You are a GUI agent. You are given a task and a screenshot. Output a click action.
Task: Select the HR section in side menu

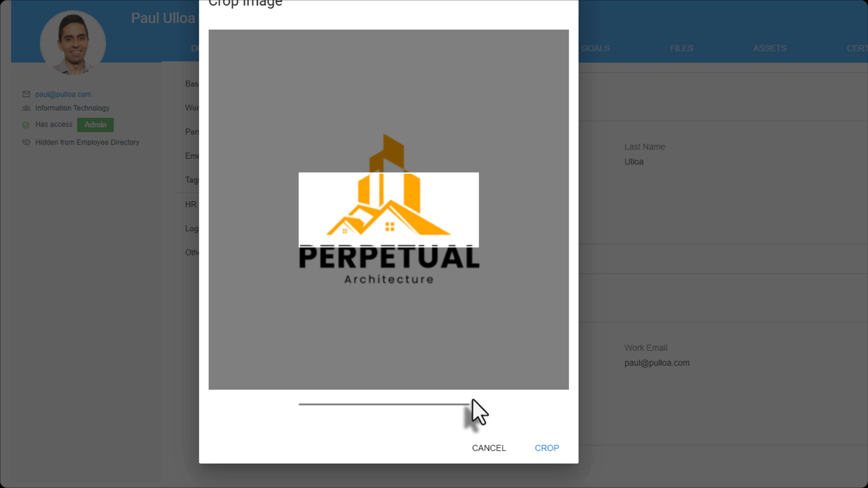(x=191, y=204)
